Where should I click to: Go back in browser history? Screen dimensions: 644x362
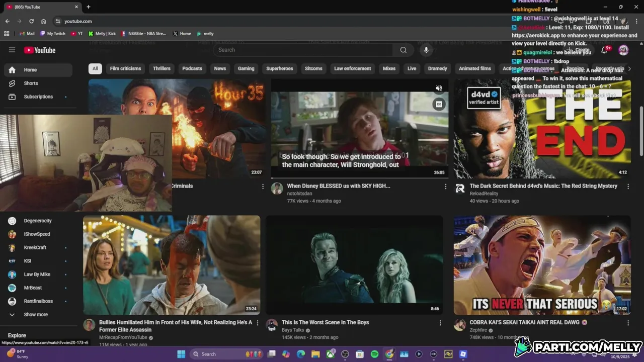[x=7, y=21]
